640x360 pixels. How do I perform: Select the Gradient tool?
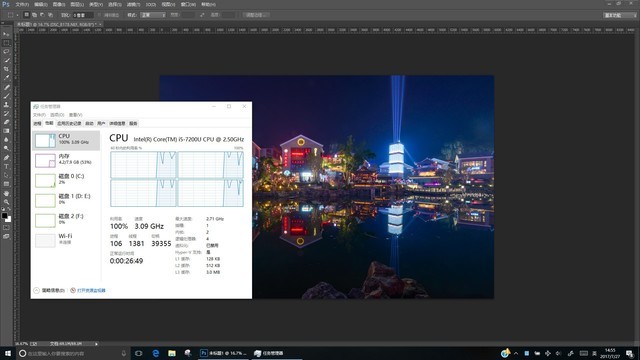coord(6,131)
